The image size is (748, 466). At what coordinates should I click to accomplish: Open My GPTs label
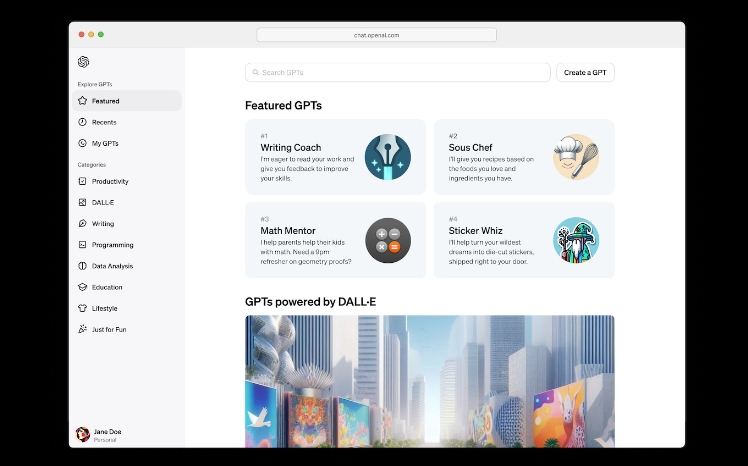105,143
